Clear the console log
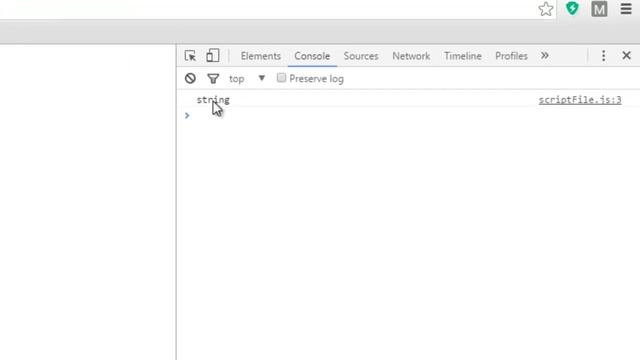This screenshot has height=360, width=640. [190, 78]
